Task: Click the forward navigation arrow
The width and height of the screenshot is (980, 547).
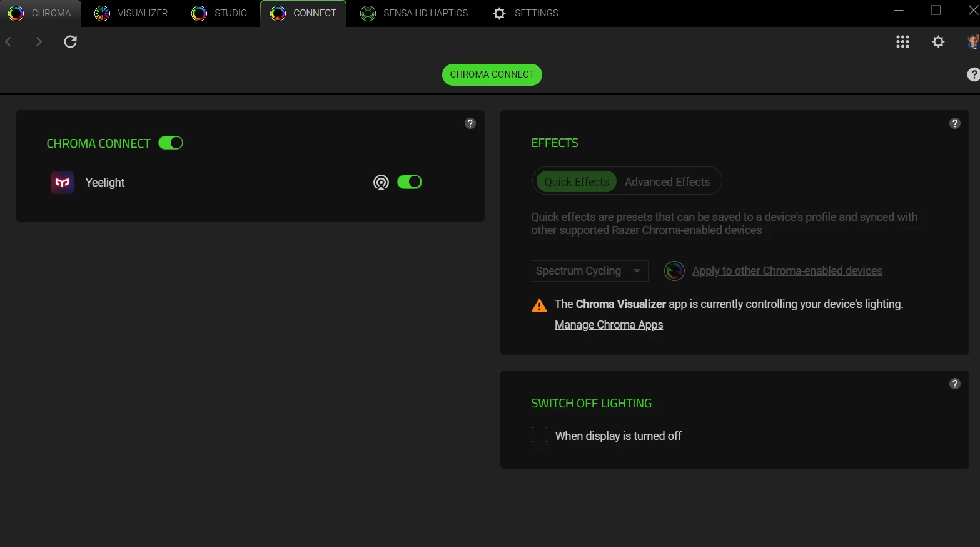Action: (39, 41)
